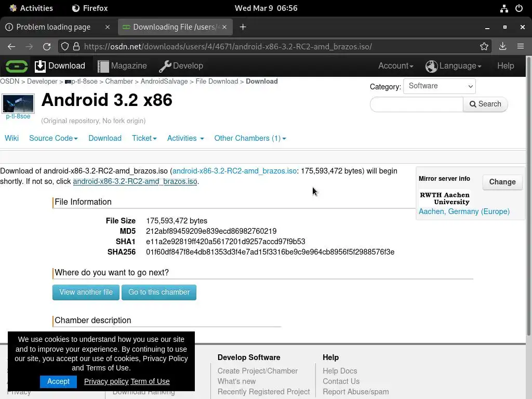Expand the Language dropdown menu

[453, 66]
